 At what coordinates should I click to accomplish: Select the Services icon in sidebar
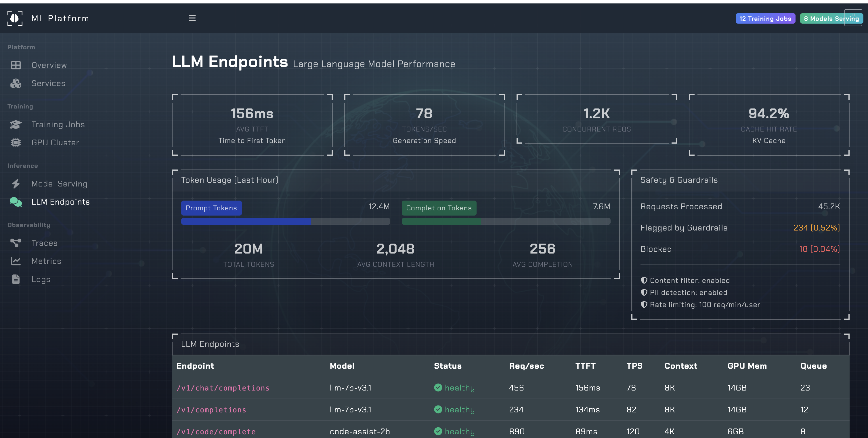click(x=15, y=83)
